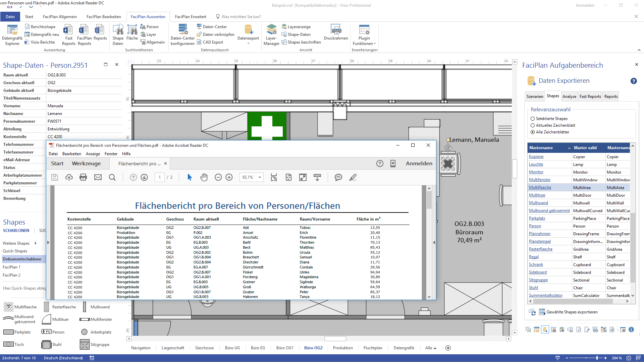The image size is (644, 362).
Task: Click Anmelden in Acrobat Reader
Action: pos(419,164)
